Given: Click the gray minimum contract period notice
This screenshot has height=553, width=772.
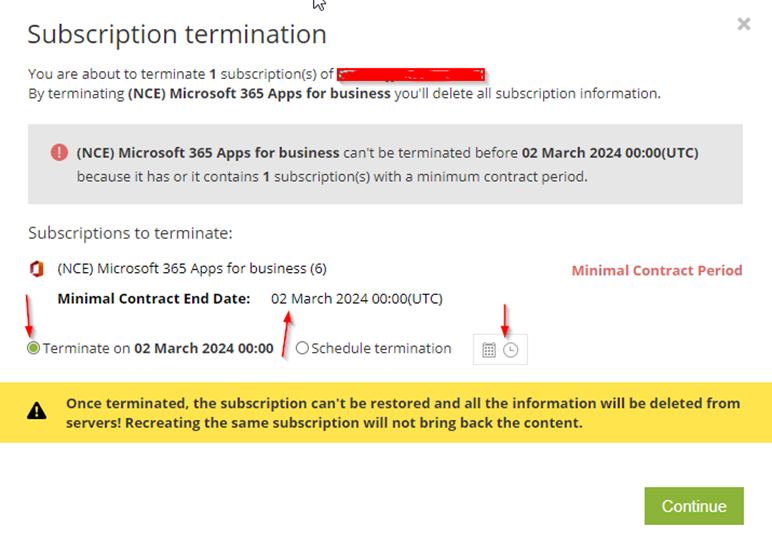Looking at the screenshot, I should click(x=385, y=164).
